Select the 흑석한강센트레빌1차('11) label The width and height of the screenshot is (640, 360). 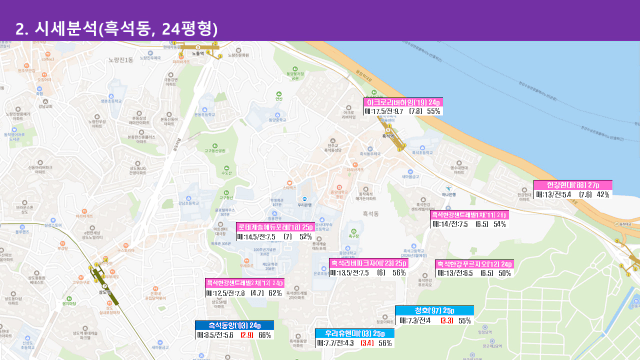coord(469,215)
